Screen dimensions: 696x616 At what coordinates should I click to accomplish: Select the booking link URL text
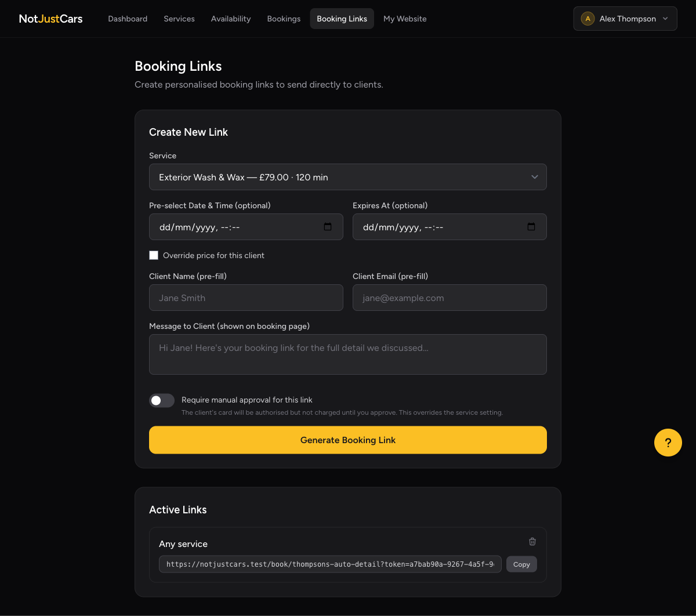pos(329,564)
